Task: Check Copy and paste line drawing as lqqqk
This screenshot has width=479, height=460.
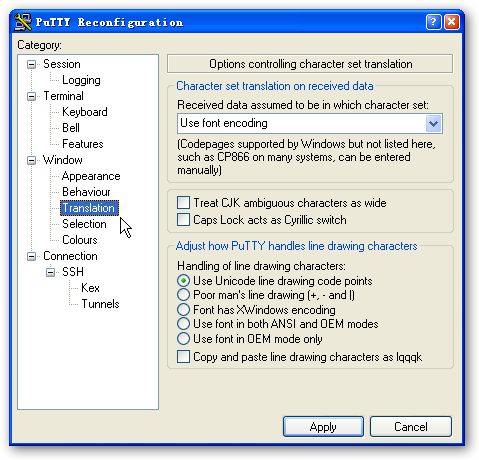Action: [x=183, y=357]
